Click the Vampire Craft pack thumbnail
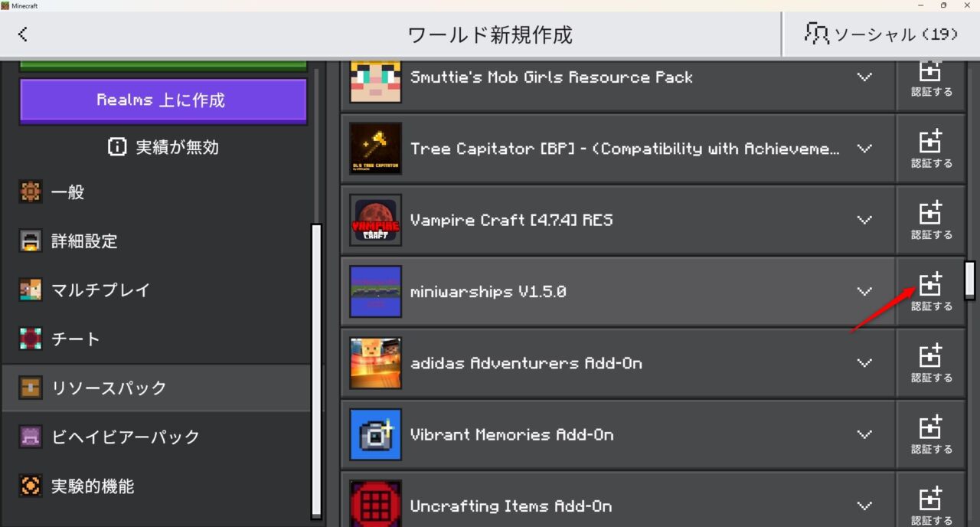 click(375, 220)
